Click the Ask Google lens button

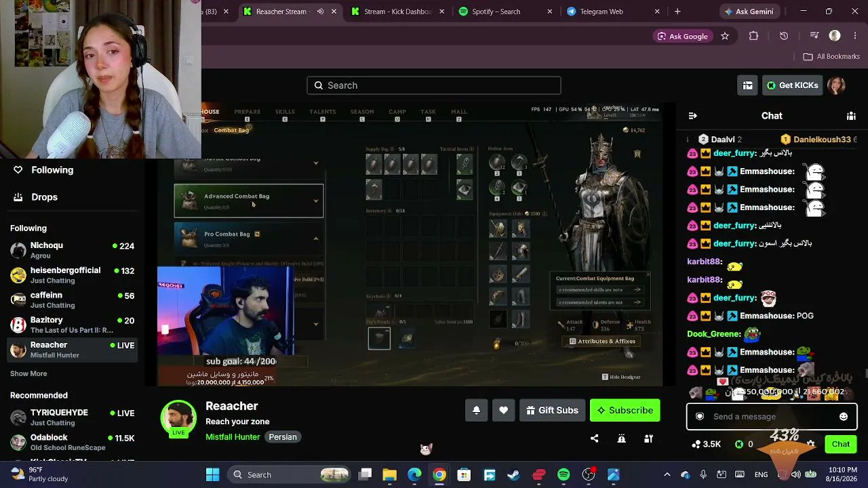click(x=682, y=36)
